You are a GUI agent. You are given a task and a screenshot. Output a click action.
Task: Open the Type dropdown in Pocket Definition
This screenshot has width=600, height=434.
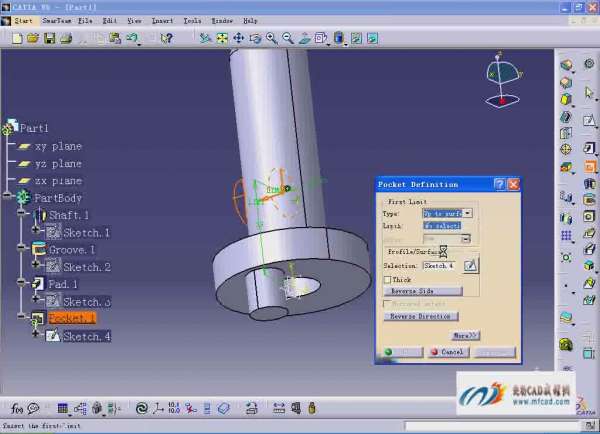tap(468, 213)
